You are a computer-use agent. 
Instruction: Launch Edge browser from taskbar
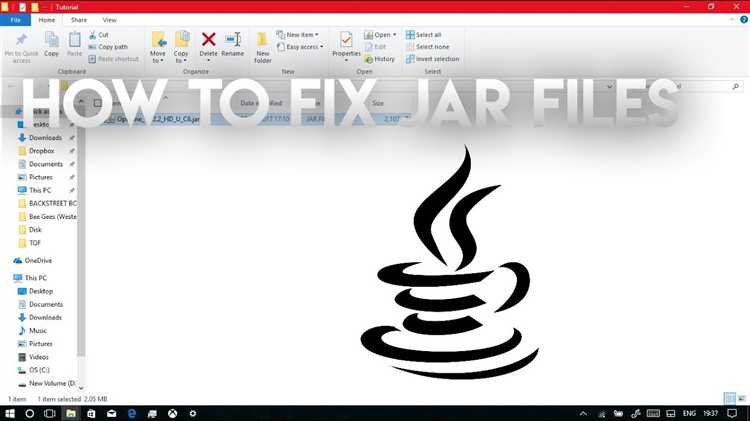click(x=132, y=413)
